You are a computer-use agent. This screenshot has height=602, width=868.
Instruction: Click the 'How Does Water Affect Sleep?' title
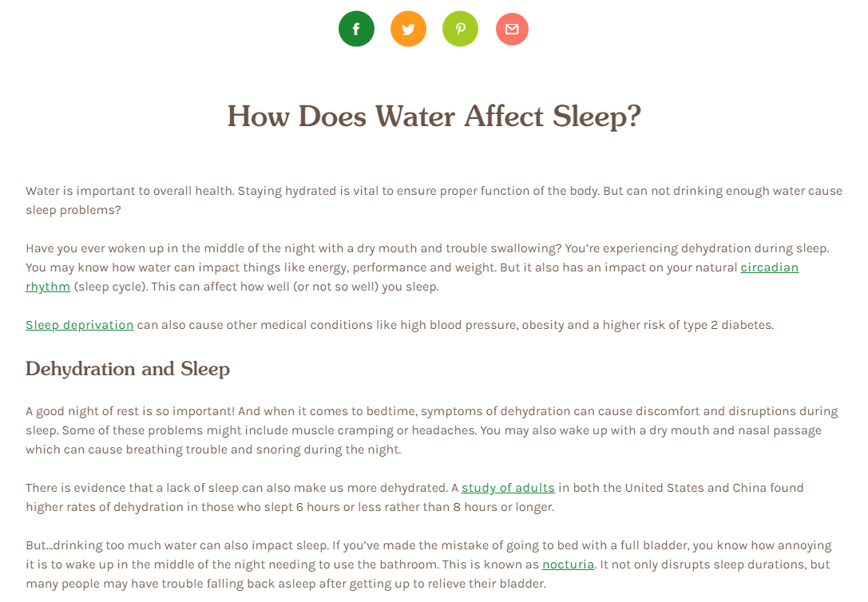tap(434, 117)
